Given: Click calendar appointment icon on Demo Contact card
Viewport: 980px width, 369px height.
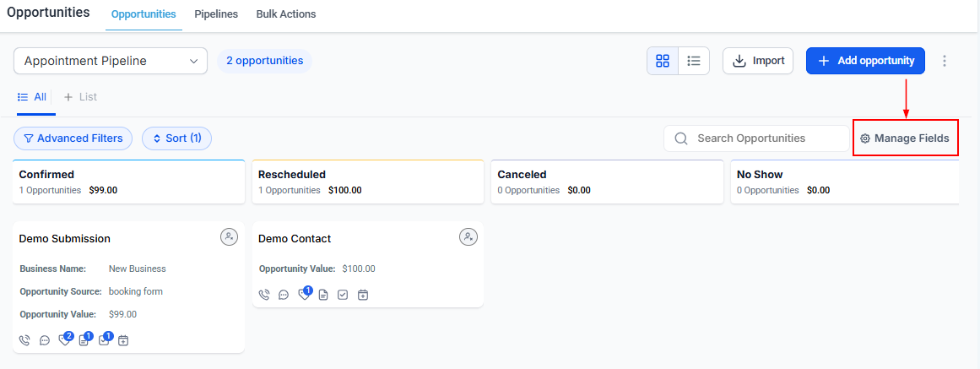Looking at the screenshot, I should (363, 295).
